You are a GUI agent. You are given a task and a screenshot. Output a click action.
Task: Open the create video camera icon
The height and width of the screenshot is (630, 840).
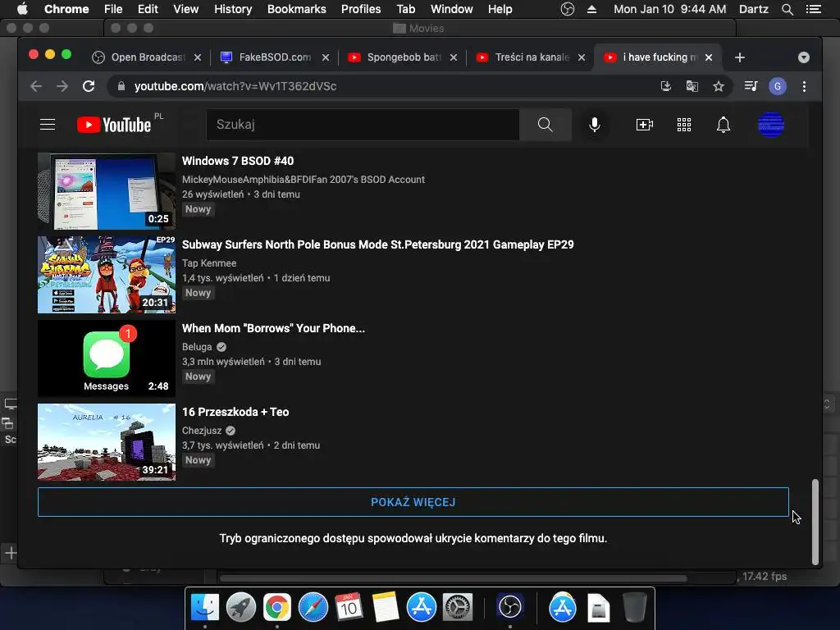coord(645,125)
